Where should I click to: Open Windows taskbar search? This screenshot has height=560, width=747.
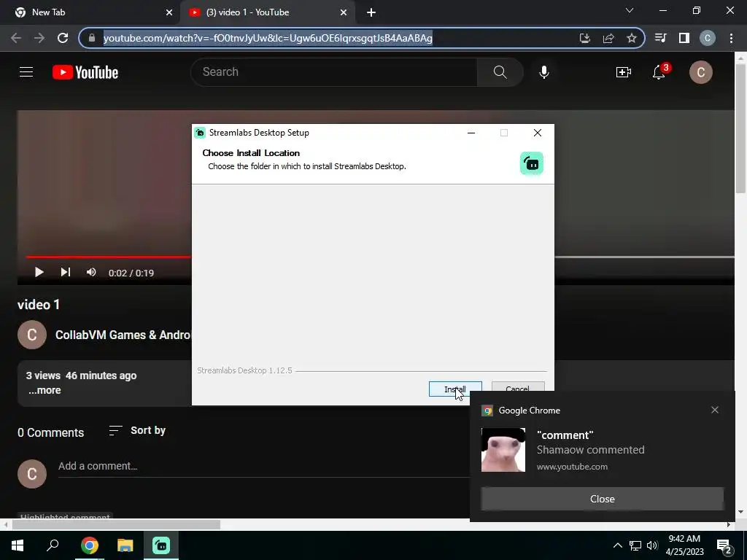pyautogui.click(x=53, y=545)
